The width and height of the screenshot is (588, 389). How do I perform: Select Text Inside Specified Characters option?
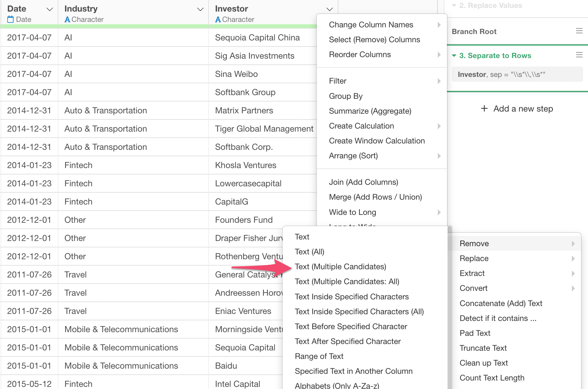coord(351,297)
